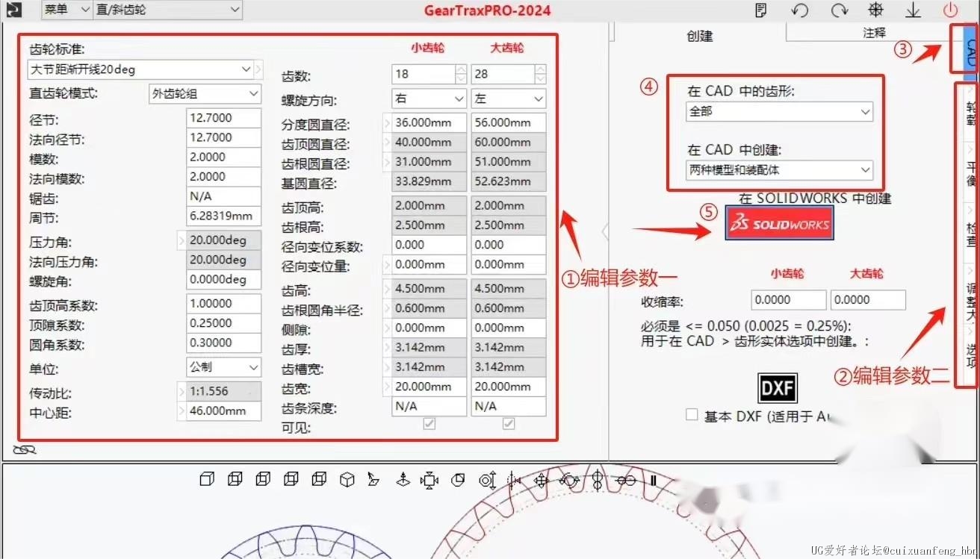980x559 pixels.
Task: Select the third wireframe cube view icon
Action: 263,480
